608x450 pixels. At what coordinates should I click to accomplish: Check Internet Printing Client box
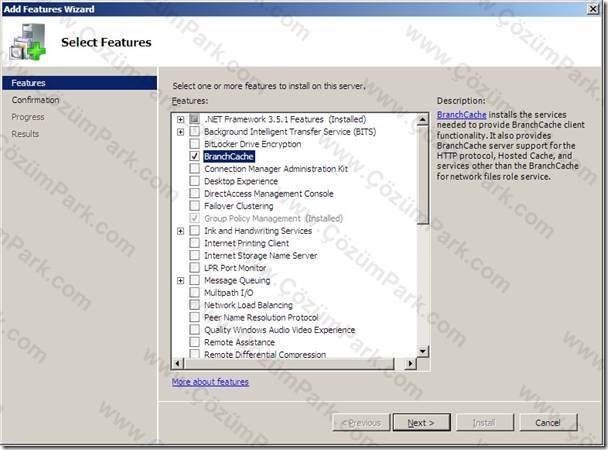(x=195, y=243)
